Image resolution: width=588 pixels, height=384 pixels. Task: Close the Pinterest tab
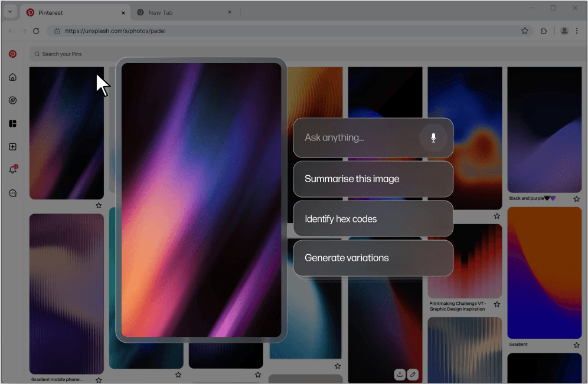coord(123,13)
